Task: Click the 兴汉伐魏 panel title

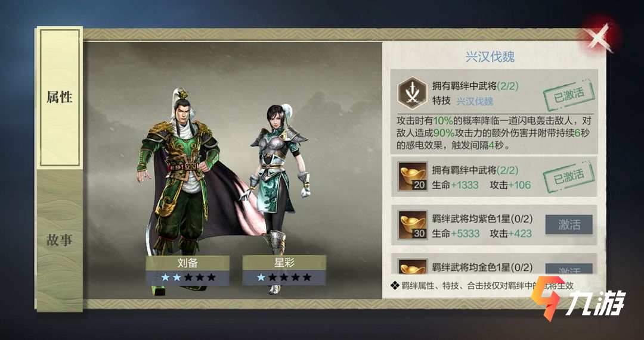Action: [x=490, y=57]
